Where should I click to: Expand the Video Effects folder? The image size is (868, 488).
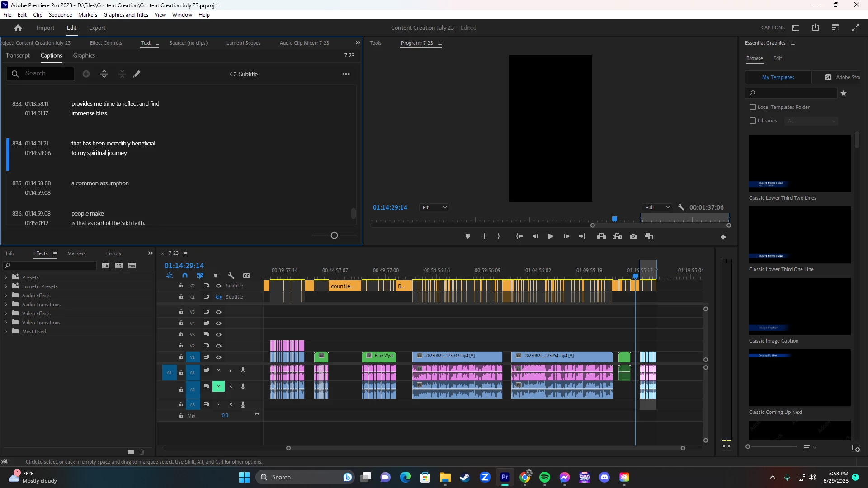6,314
